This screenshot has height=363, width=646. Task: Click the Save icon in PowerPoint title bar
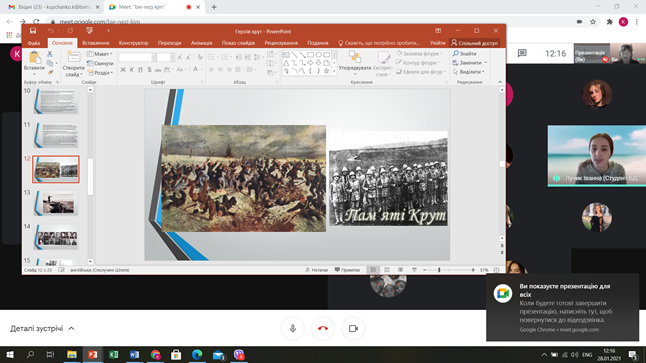coord(33,31)
